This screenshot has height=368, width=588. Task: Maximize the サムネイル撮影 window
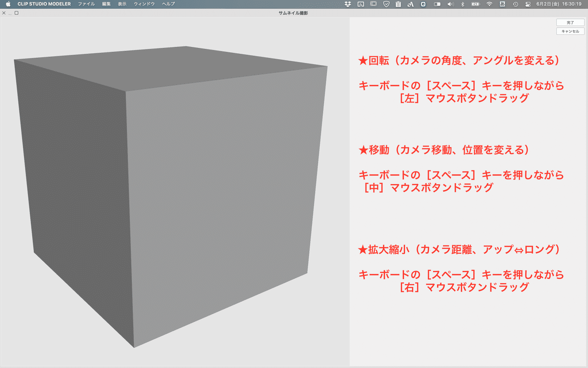(17, 13)
